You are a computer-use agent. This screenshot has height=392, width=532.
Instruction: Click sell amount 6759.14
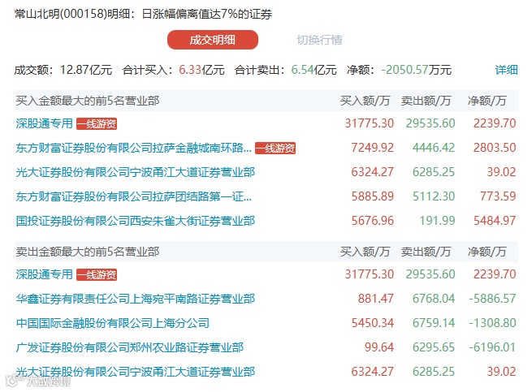[x=434, y=323]
